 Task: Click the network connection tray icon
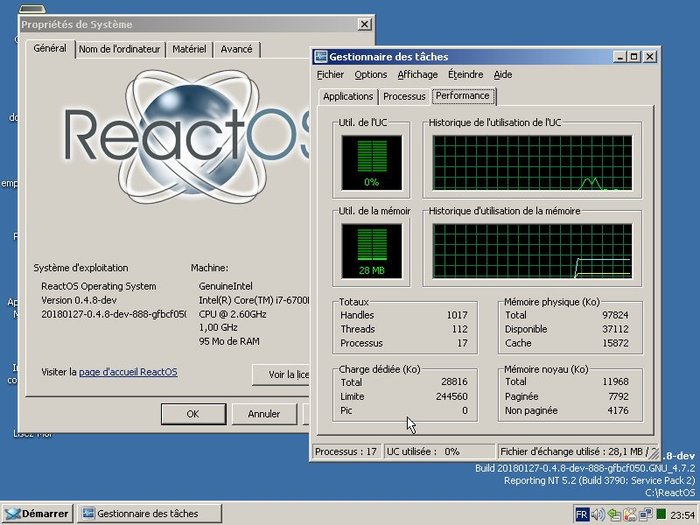tap(646, 514)
